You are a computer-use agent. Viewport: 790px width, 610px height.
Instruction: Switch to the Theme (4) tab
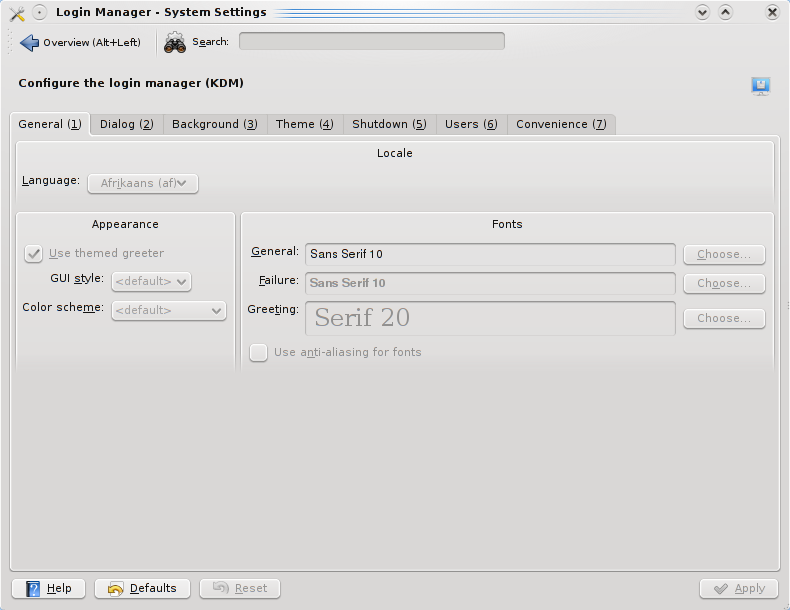tap(304, 124)
